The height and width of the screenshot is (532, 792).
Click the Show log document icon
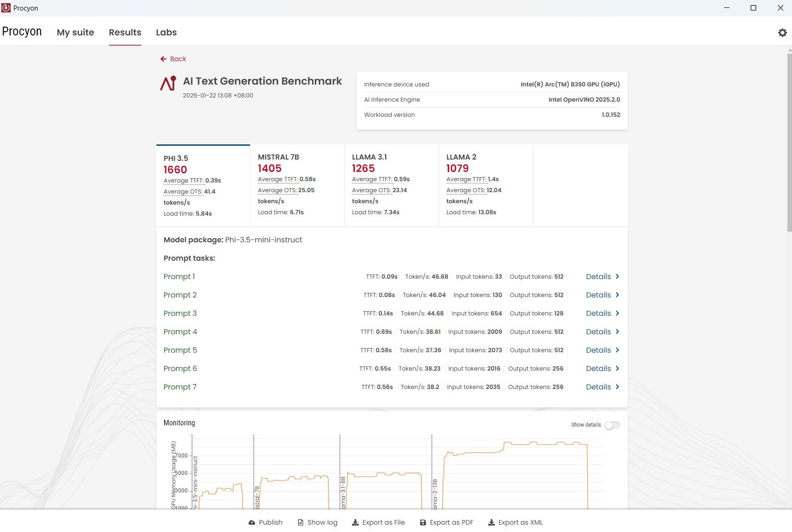301,522
